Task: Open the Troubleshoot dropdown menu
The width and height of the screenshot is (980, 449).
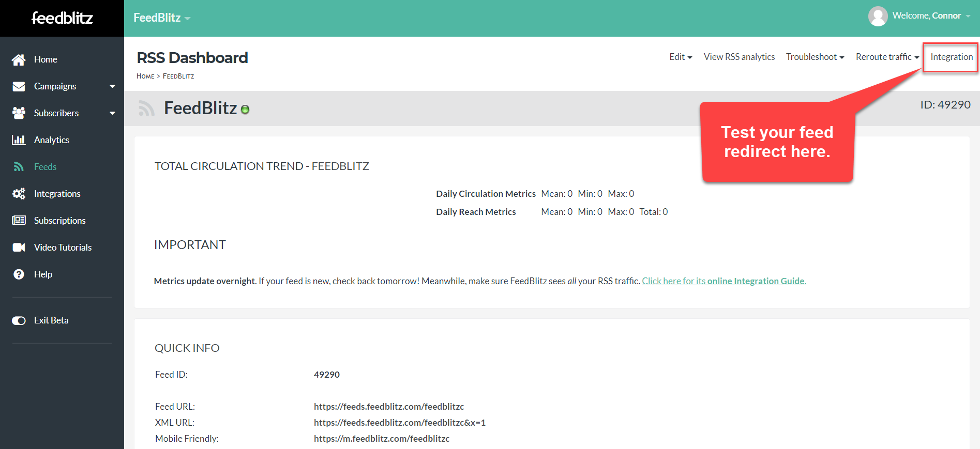Action: click(815, 57)
